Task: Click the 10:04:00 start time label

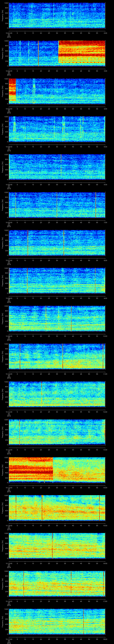Action: (x=9, y=147)
